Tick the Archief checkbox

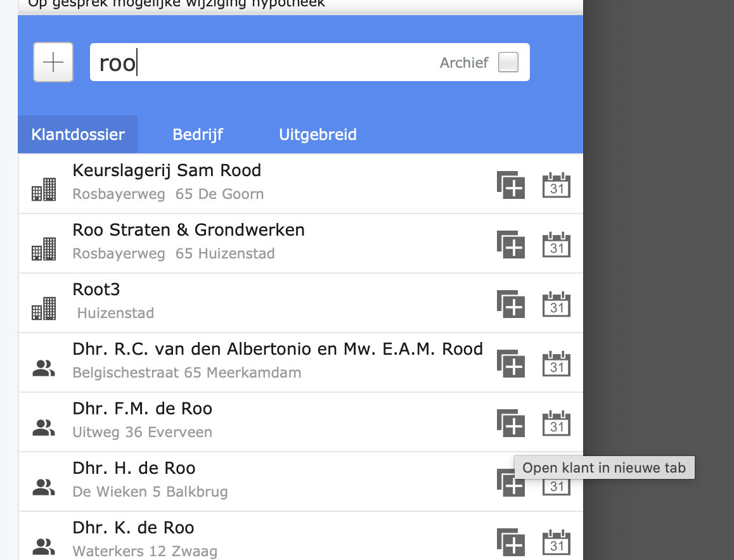(508, 62)
